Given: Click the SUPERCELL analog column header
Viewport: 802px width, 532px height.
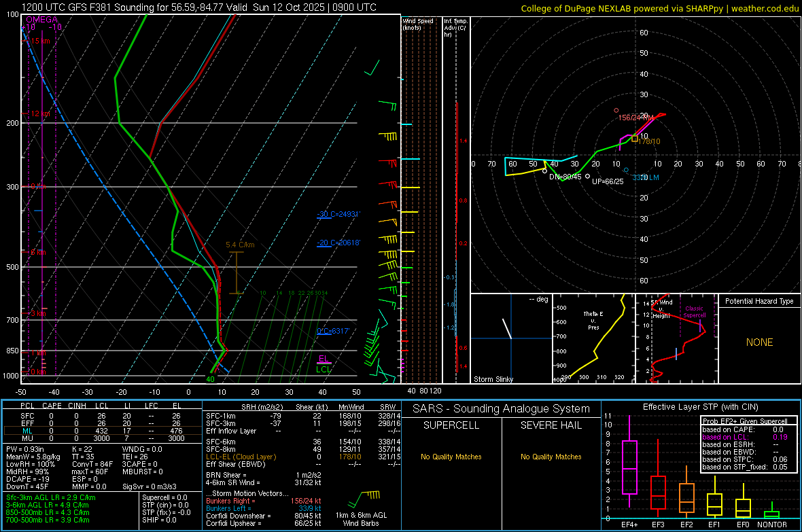Looking at the screenshot, I should coord(451,425).
